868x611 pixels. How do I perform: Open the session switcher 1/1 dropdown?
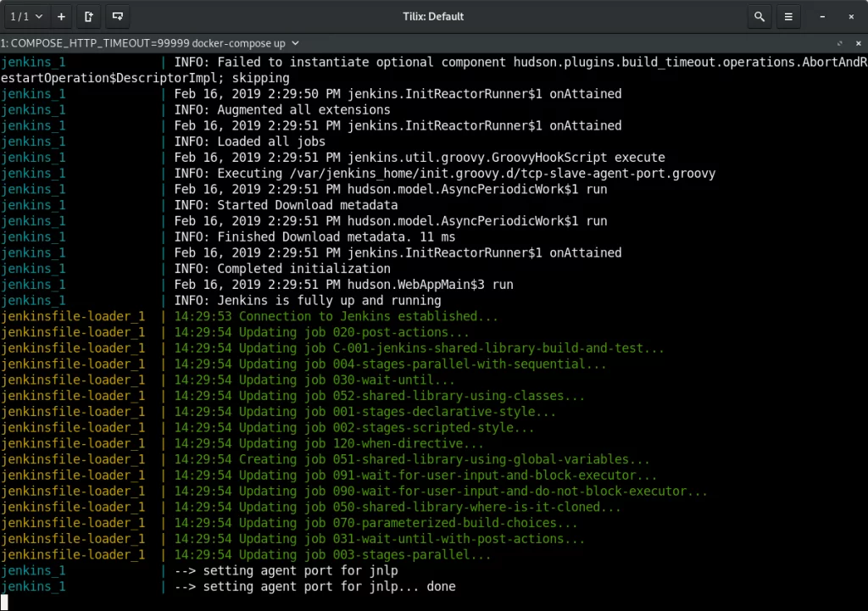[x=26, y=17]
